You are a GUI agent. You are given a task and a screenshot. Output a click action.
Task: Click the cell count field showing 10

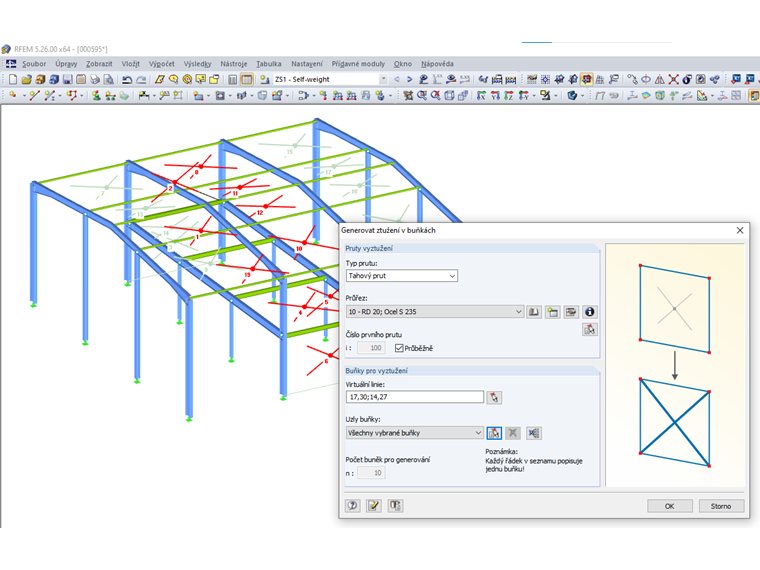371,473
